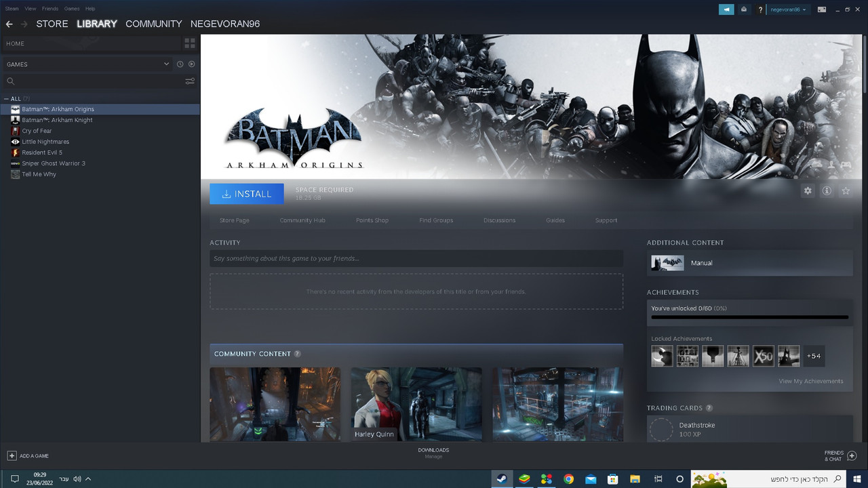
Task: Expand the Games category dropdown
Action: point(166,64)
